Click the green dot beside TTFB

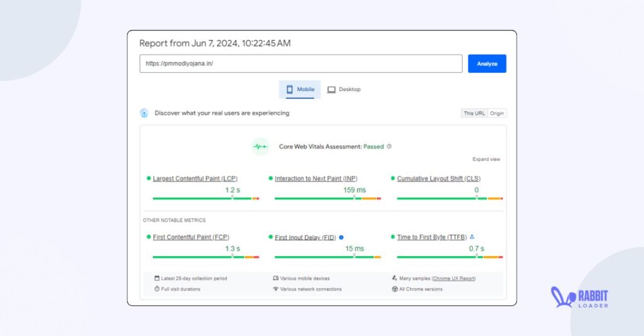(392, 237)
